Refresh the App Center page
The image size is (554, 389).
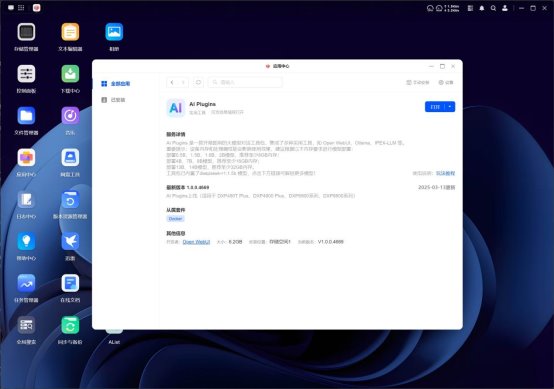click(x=198, y=82)
